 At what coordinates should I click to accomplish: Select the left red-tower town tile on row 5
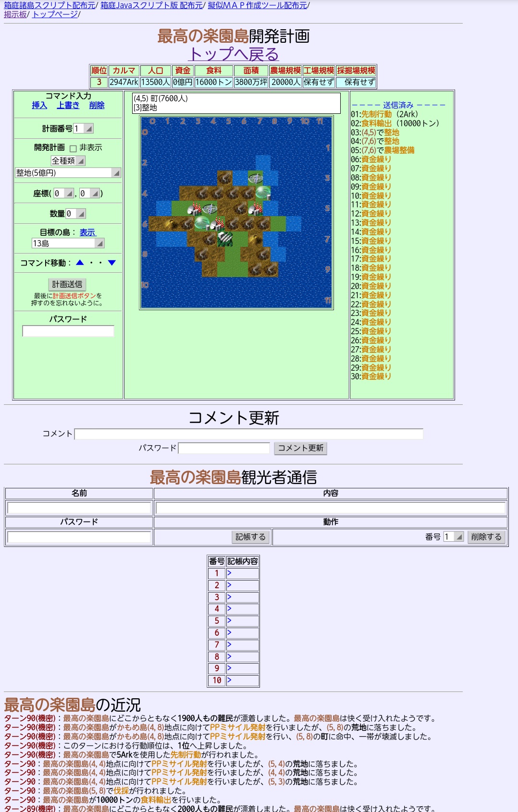point(194,208)
